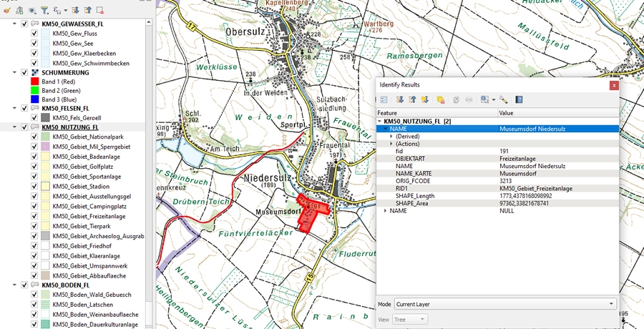Click the SCHUMMERUNG raster layer icon
The image size is (644, 329).
point(34,72)
